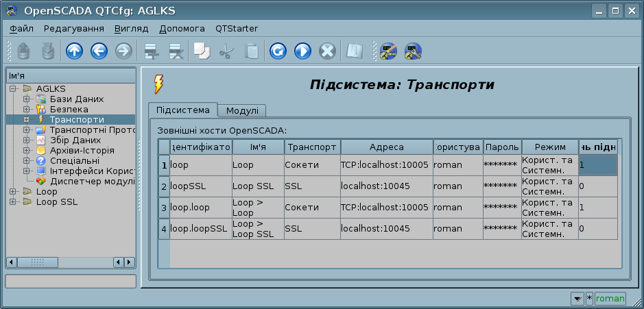This screenshot has height=309, width=644.
Task: Click the last toolbar icon with wrench
Action: [x=413, y=51]
